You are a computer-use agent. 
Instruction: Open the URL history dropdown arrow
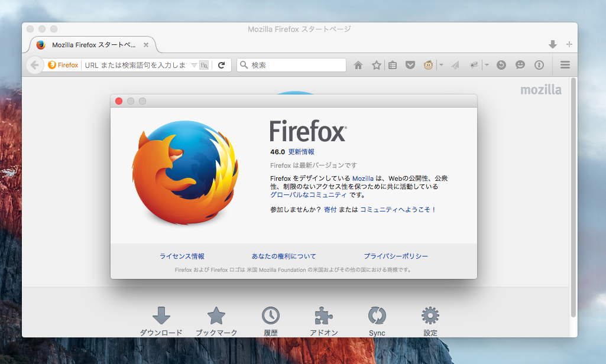(x=194, y=66)
